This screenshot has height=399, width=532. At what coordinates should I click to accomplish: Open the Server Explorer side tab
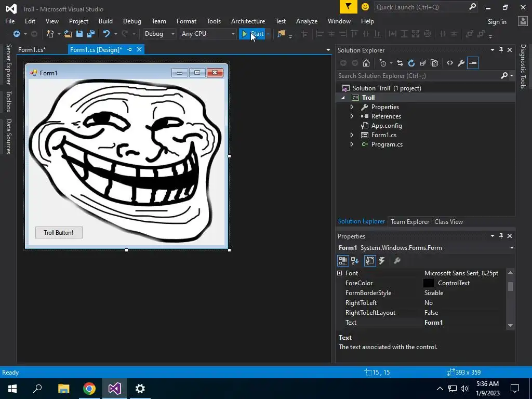pos(8,64)
